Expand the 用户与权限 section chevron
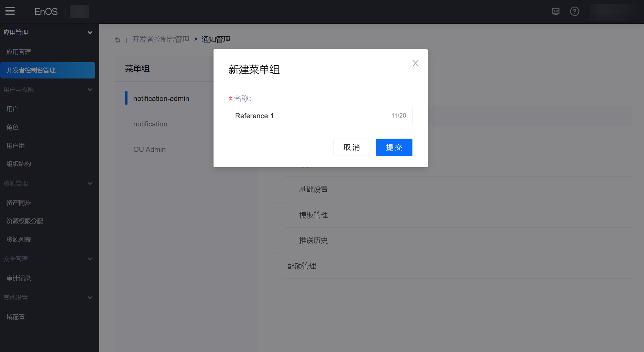Screen dimensions: 644x352 click(90, 89)
